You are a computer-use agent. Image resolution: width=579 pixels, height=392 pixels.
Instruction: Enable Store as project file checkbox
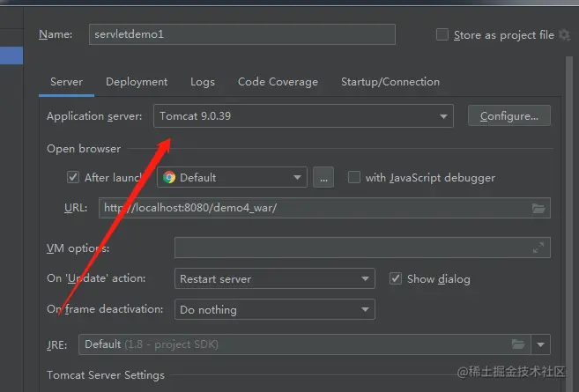(x=442, y=34)
